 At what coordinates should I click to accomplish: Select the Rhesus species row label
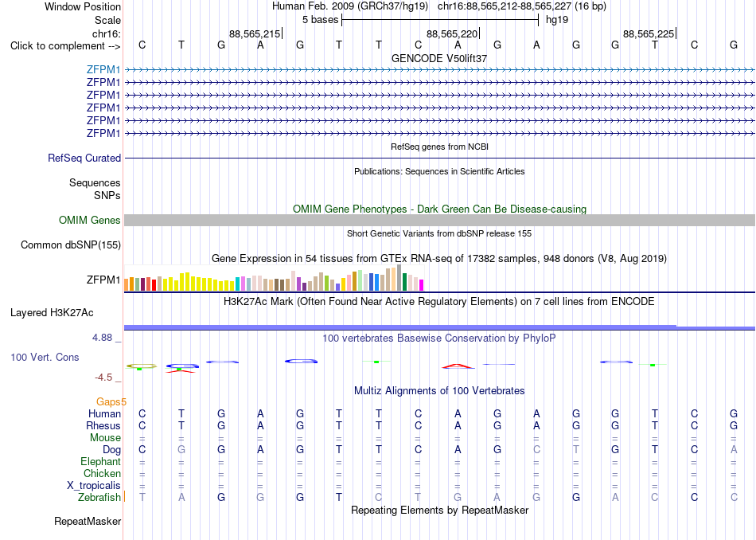click(x=103, y=425)
